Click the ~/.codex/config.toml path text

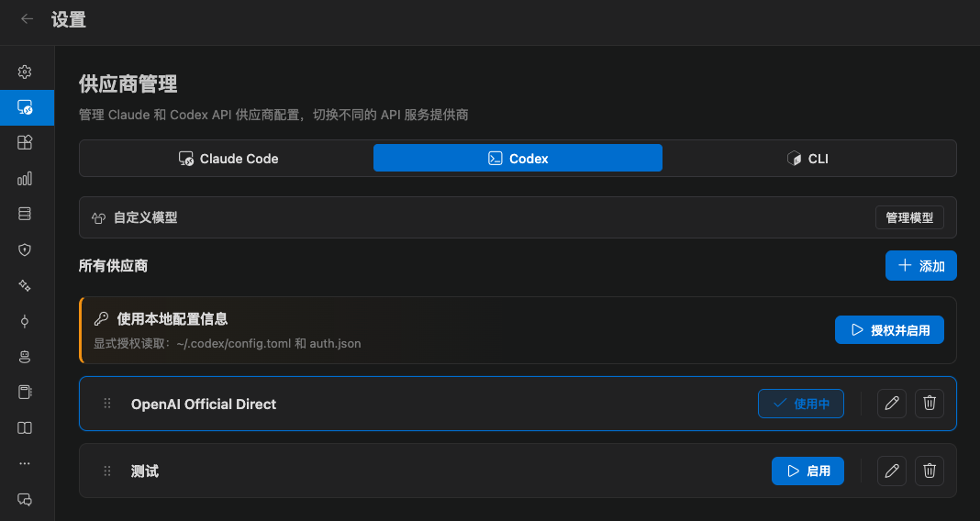point(234,344)
